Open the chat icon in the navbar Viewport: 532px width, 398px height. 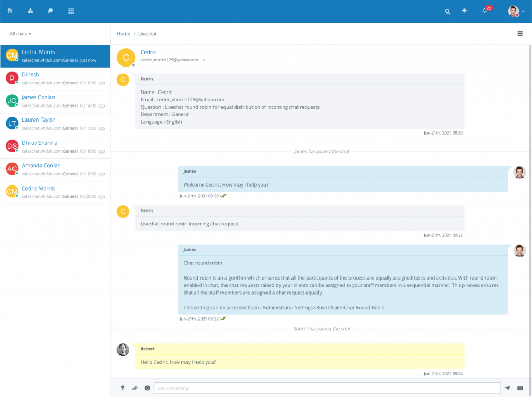tap(50, 10)
